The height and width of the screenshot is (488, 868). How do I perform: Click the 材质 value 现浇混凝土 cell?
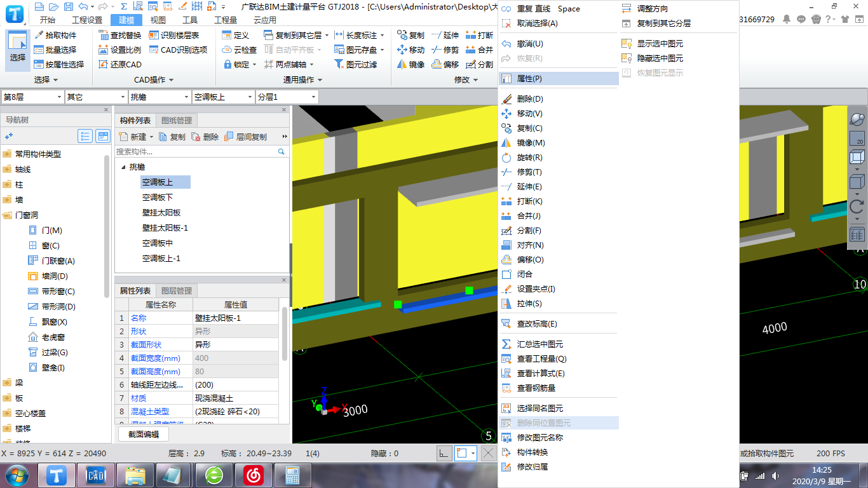pyautogui.click(x=236, y=398)
